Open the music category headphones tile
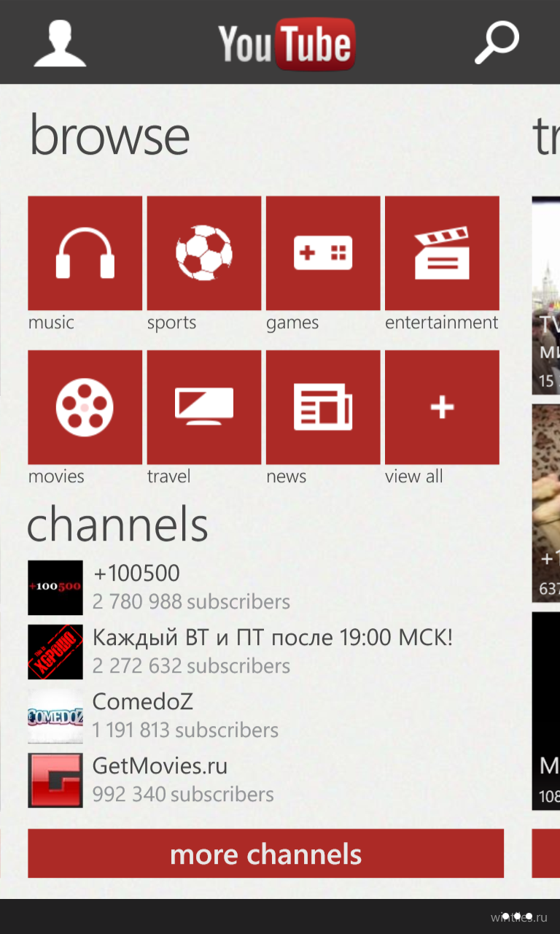 pyautogui.click(x=85, y=253)
